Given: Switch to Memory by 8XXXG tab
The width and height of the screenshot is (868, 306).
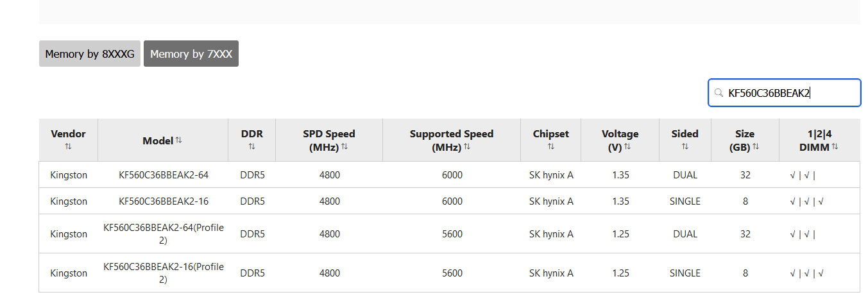Looking at the screenshot, I should pyautogui.click(x=89, y=54).
